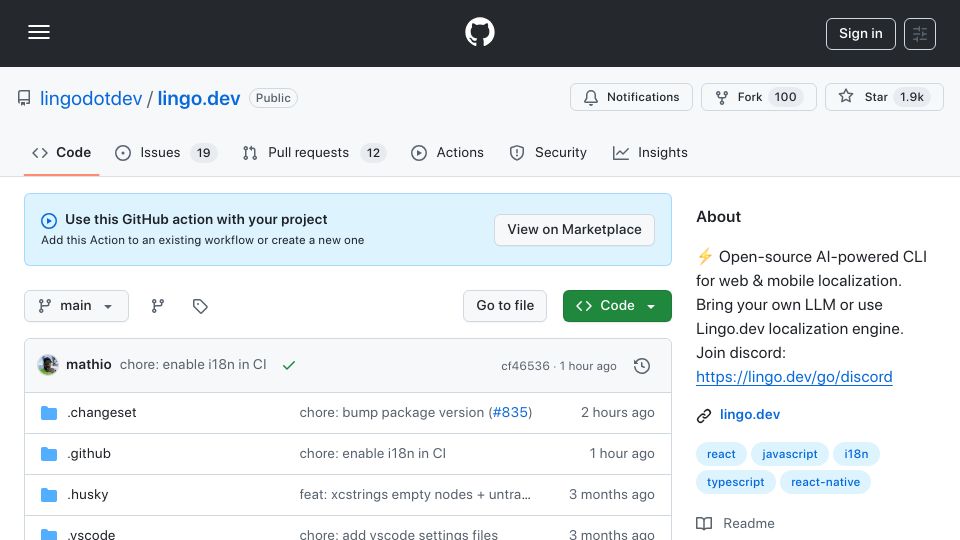The width and height of the screenshot is (960, 540).
Task: Click the '3 months ago' timestamp on .husky row
Action: click(x=612, y=495)
